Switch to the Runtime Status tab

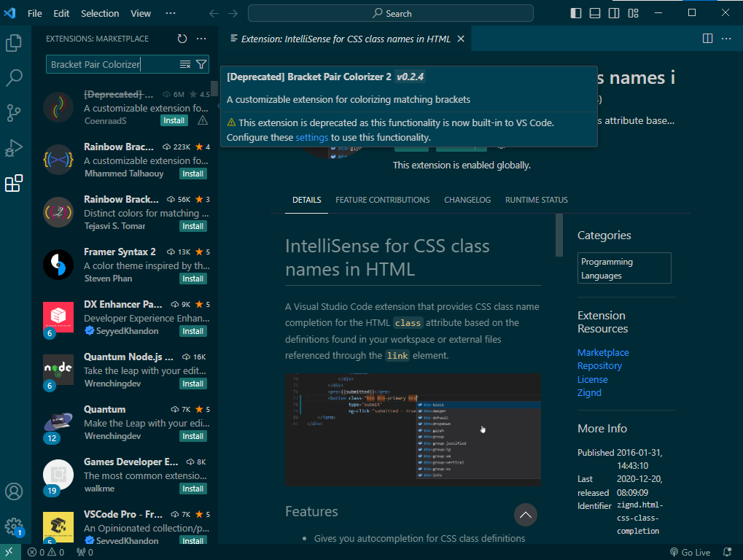[x=537, y=200]
